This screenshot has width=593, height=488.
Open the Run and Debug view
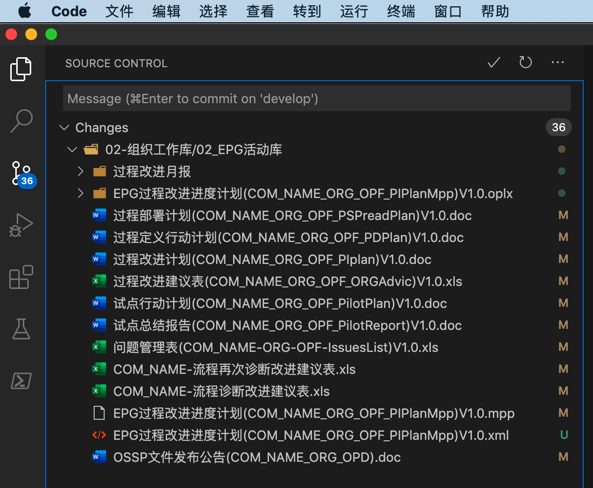click(x=21, y=225)
